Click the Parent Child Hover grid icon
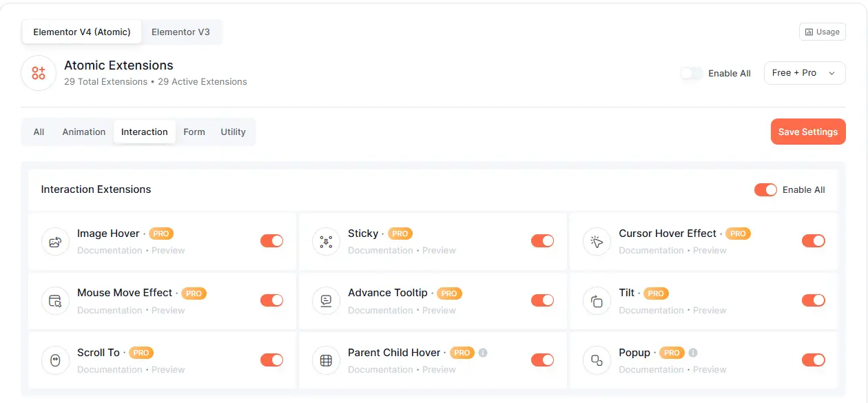 [326, 360]
